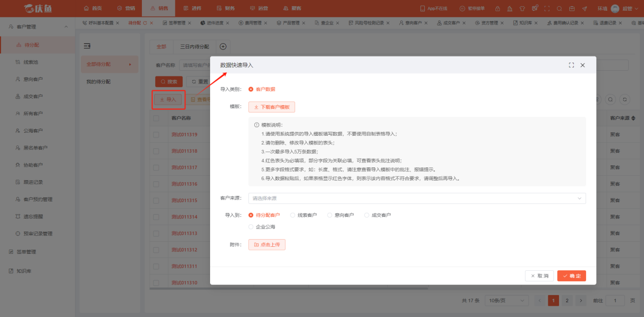Confirm import with 确定 button
This screenshot has height=317, width=644.
[571, 276]
